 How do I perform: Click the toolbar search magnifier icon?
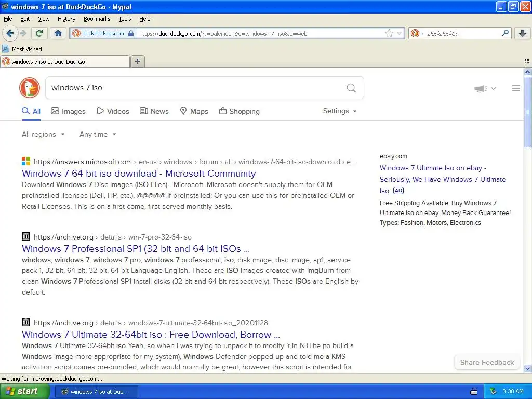[x=505, y=33]
